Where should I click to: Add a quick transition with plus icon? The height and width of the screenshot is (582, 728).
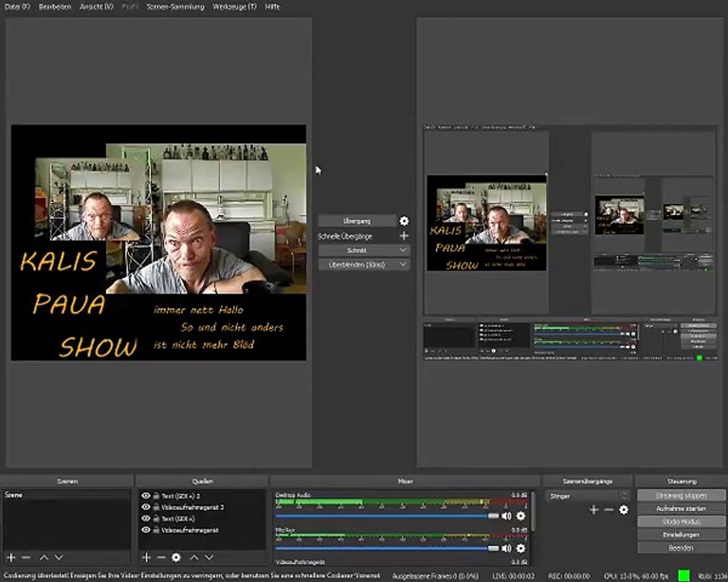pyautogui.click(x=404, y=236)
